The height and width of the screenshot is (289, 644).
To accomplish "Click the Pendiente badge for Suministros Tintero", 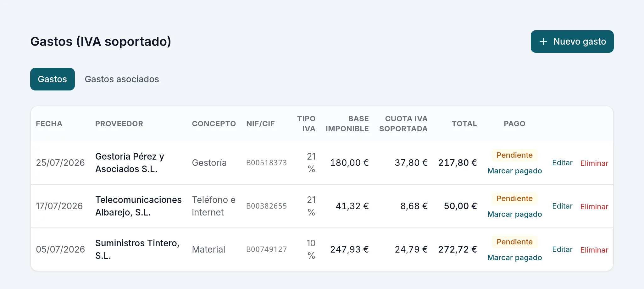I will [514, 242].
